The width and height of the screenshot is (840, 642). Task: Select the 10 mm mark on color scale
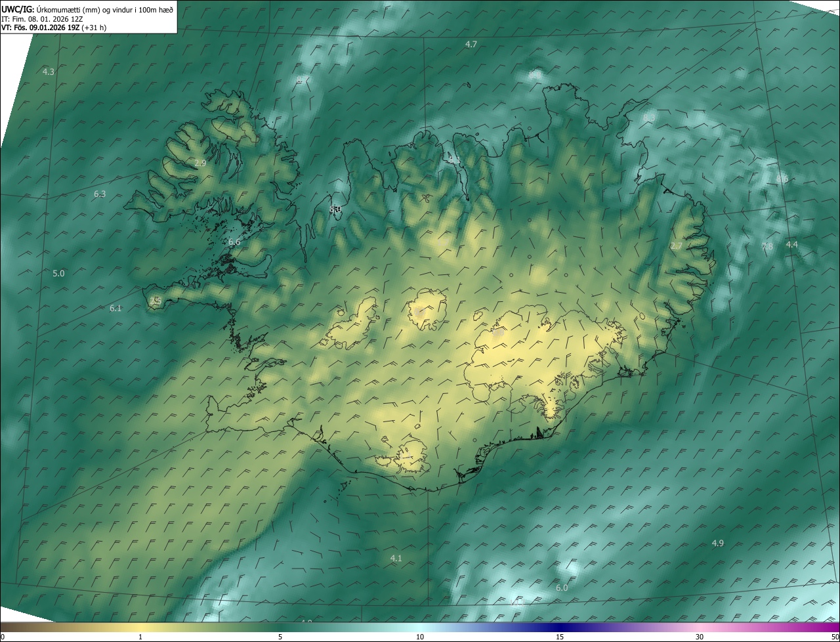(420, 637)
